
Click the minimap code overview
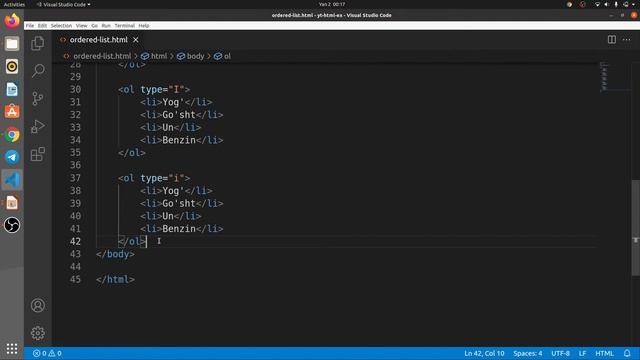tap(604, 77)
